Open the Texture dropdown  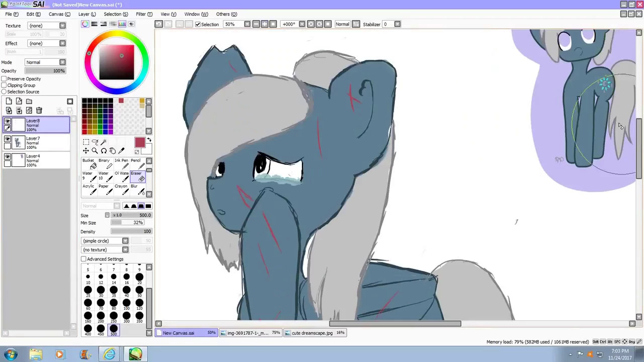click(62, 26)
